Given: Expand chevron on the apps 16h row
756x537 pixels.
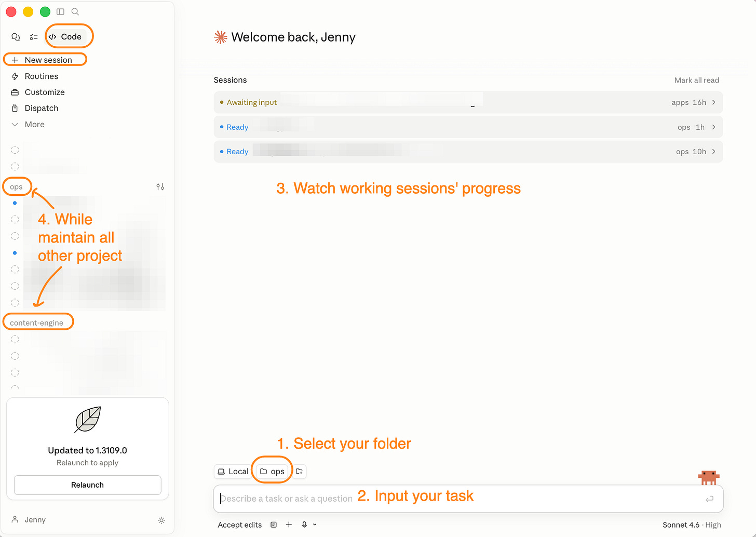Looking at the screenshot, I should pyautogui.click(x=714, y=103).
